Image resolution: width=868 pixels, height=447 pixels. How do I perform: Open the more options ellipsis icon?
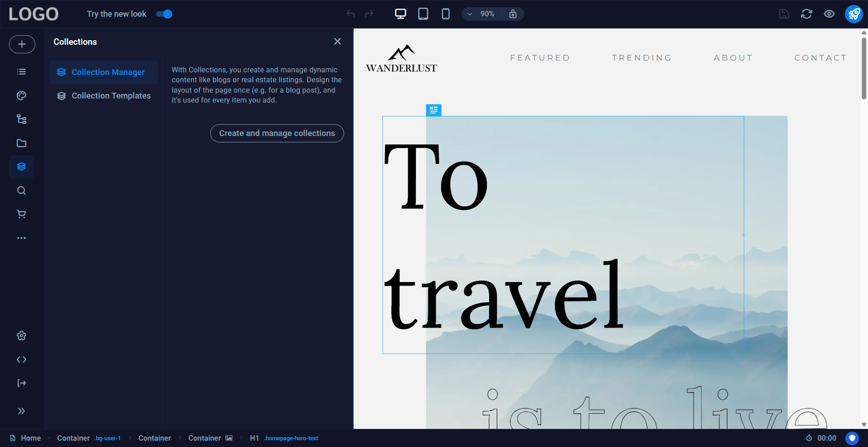click(21, 238)
